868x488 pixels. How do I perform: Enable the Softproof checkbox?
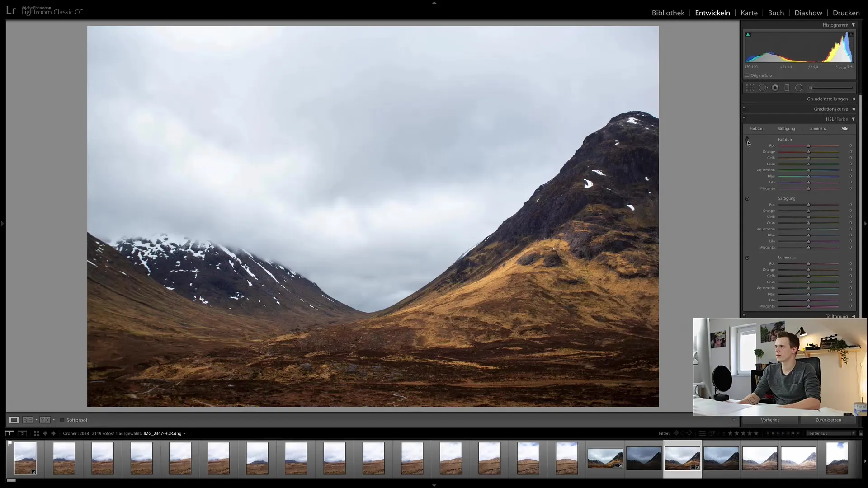pos(62,420)
